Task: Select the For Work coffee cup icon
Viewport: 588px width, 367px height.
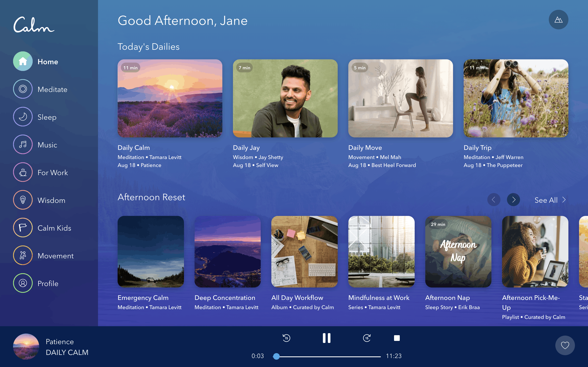Action: pos(23,172)
